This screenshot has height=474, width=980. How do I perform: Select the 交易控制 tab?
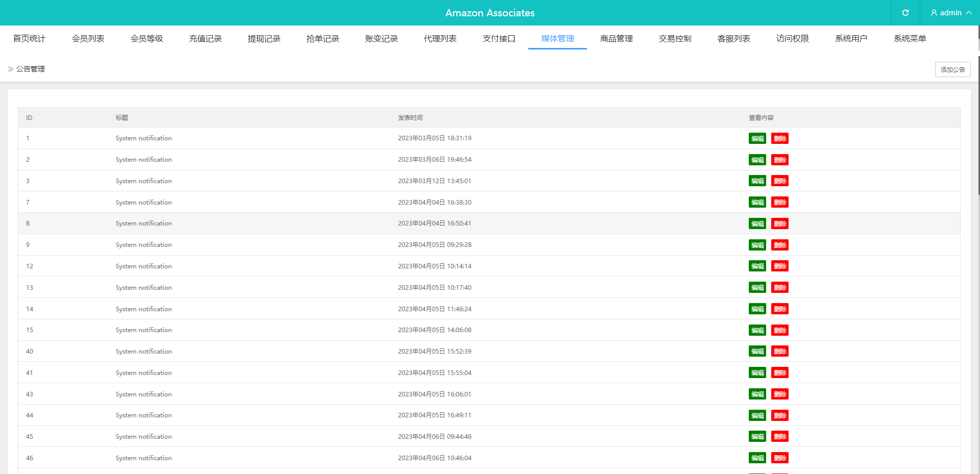tap(675, 39)
